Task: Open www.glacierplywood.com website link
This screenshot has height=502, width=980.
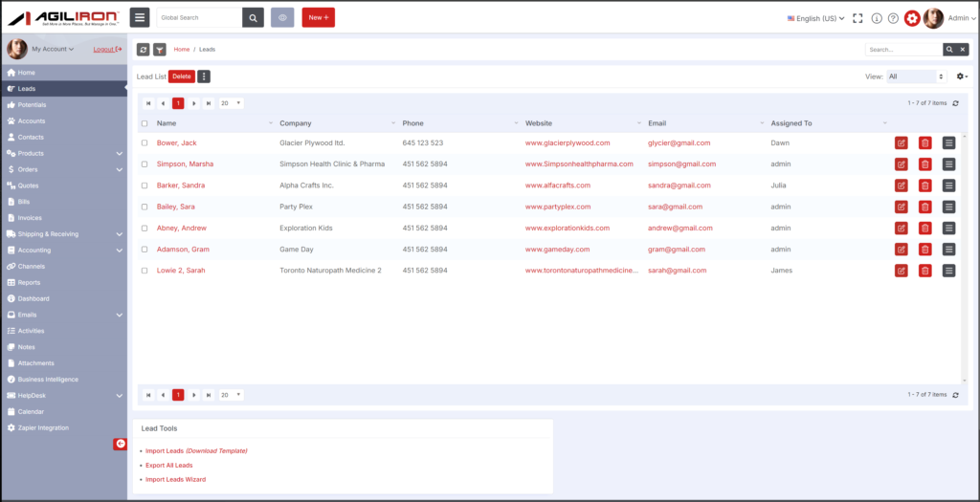Action: 568,143
